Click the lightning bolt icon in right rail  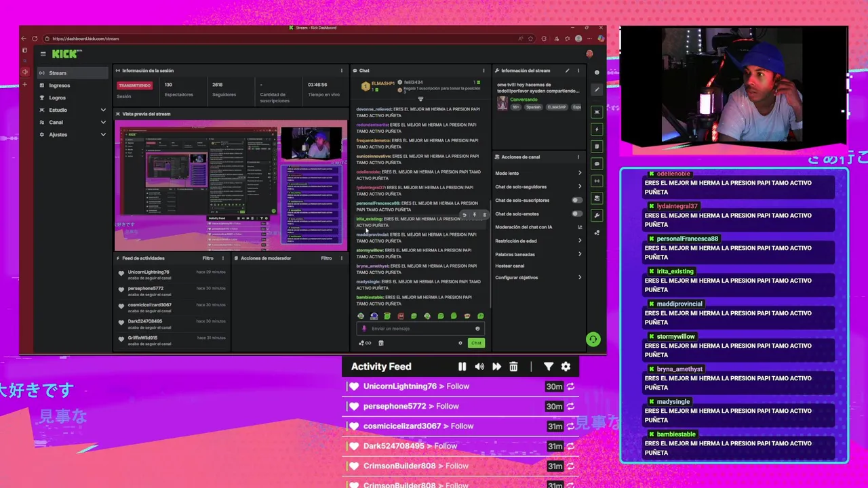tap(597, 129)
